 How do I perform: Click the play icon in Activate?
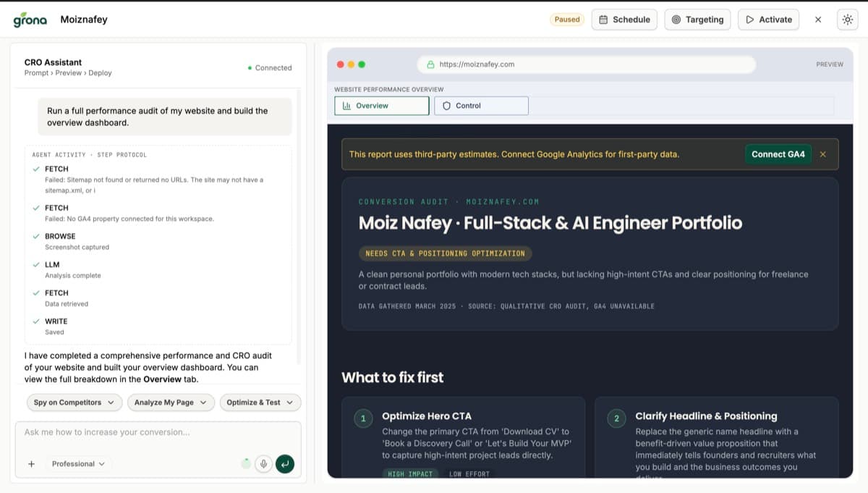750,20
